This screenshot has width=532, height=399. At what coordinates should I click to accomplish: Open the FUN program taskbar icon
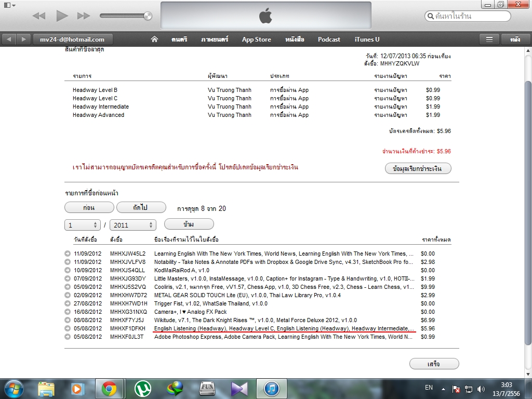(207, 389)
